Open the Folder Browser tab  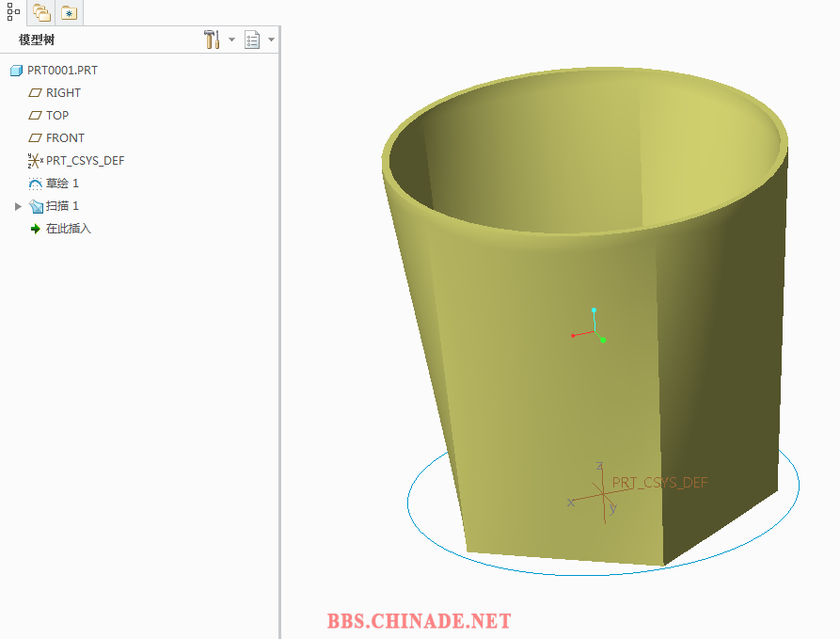click(x=41, y=12)
